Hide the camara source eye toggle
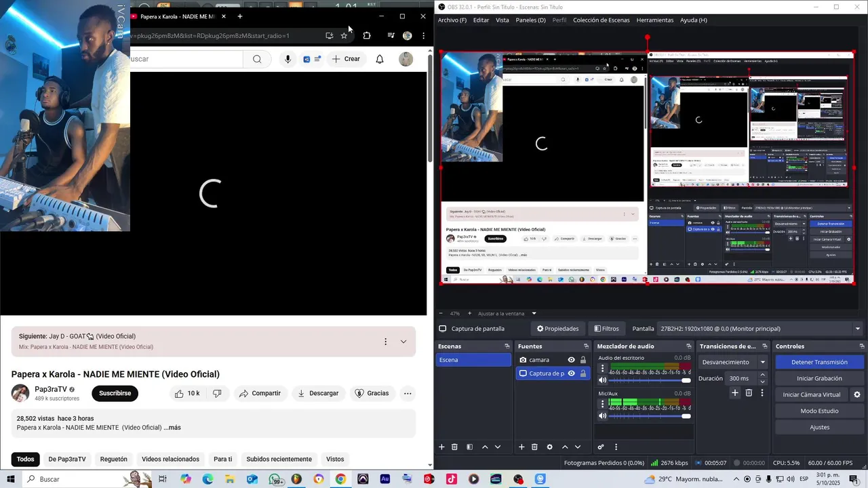This screenshot has width=868, height=488. [x=571, y=360]
